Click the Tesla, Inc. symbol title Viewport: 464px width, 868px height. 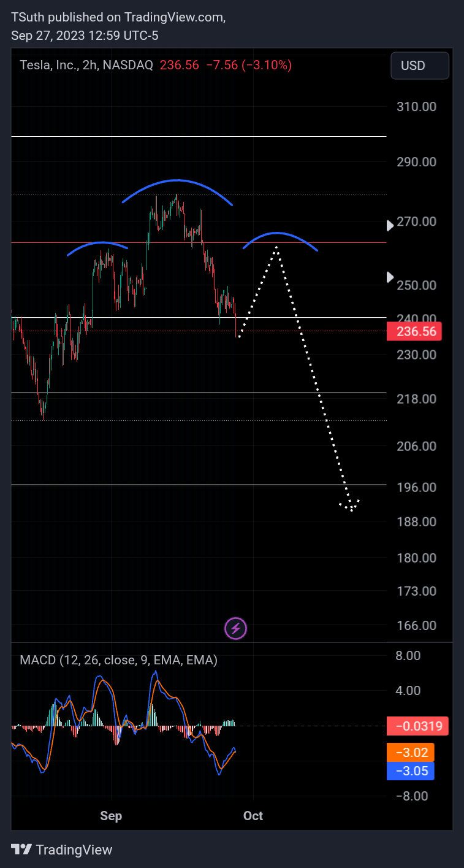[x=48, y=65]
